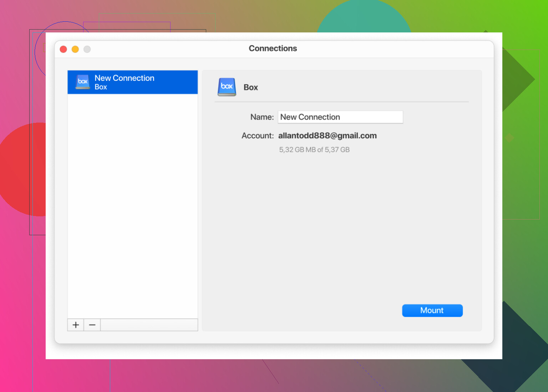Click the greyed-out zoom button in the title bar
The image size is (548, 392).
87,49
